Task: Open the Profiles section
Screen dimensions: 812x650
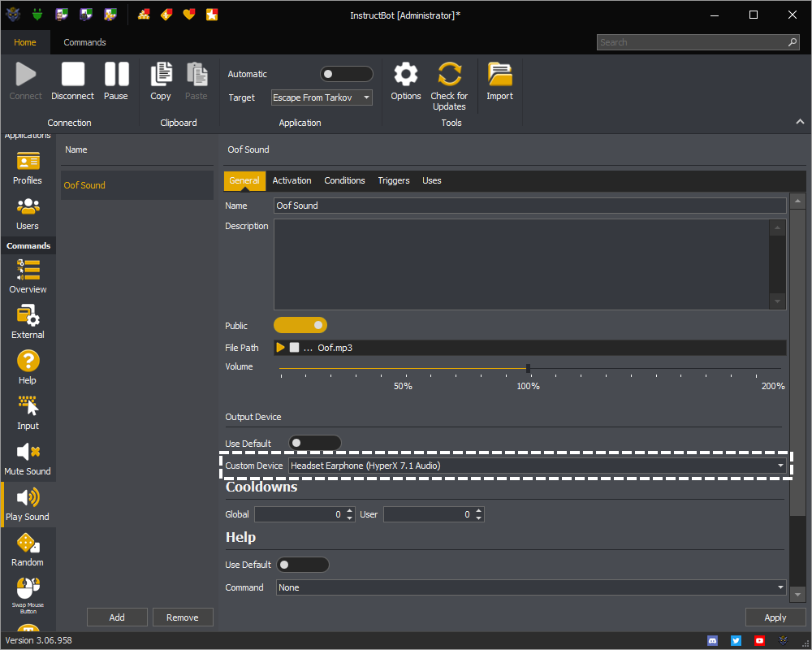Action: (28, 168)
